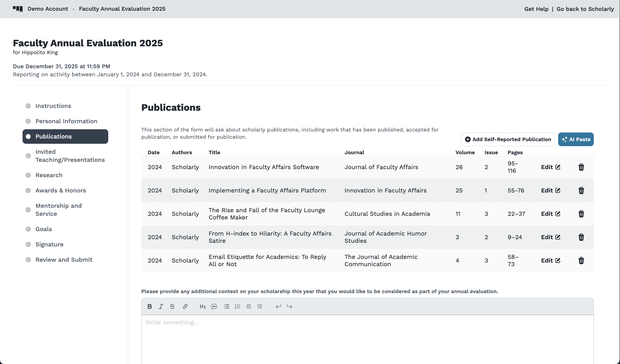Increase indent using the indent icon
The width and height of the screenshot is (620, 364).
click(x=260, y=306)
